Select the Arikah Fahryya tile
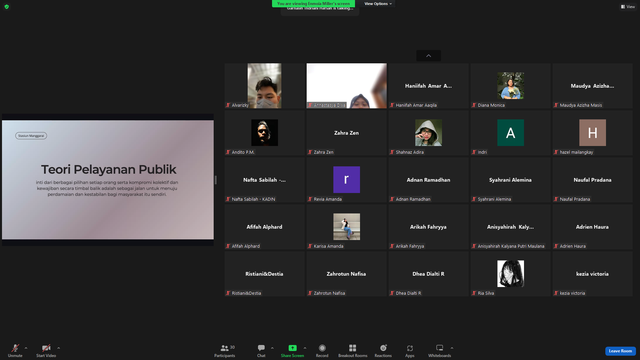 [x=429, y=227]
